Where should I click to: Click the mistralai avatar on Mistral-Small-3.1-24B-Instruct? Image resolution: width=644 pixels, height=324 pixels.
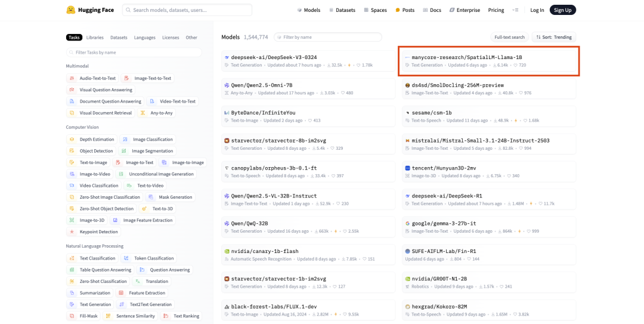pyautogui.click(x=407, y=141)
